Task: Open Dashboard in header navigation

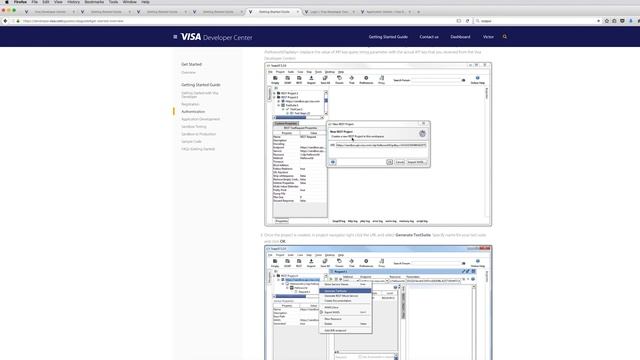Action: tap(460, 37)
